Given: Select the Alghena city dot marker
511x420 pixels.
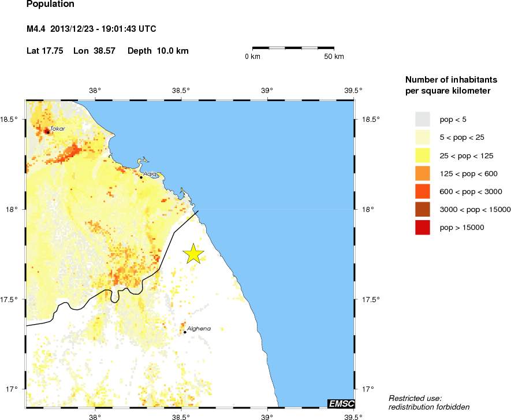Looking at the screenshot, I should (185, 332).
